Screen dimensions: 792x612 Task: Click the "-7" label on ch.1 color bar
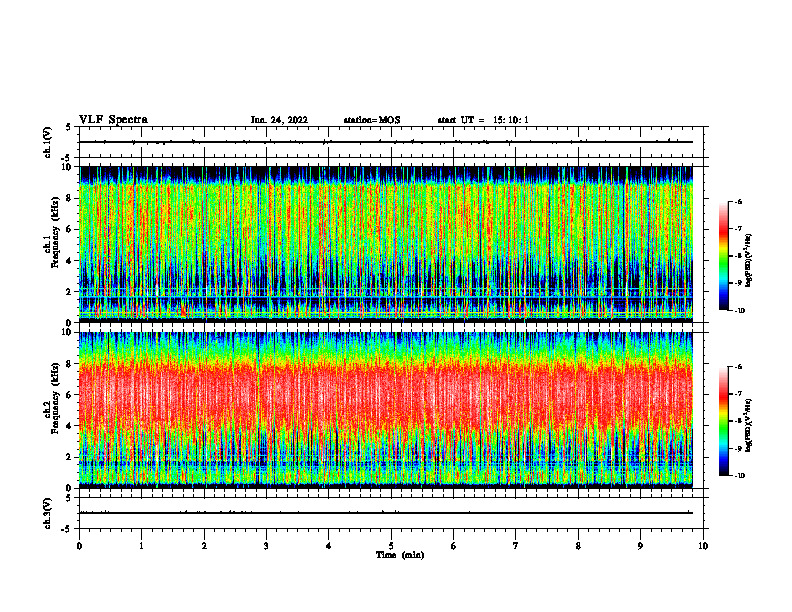738,229
